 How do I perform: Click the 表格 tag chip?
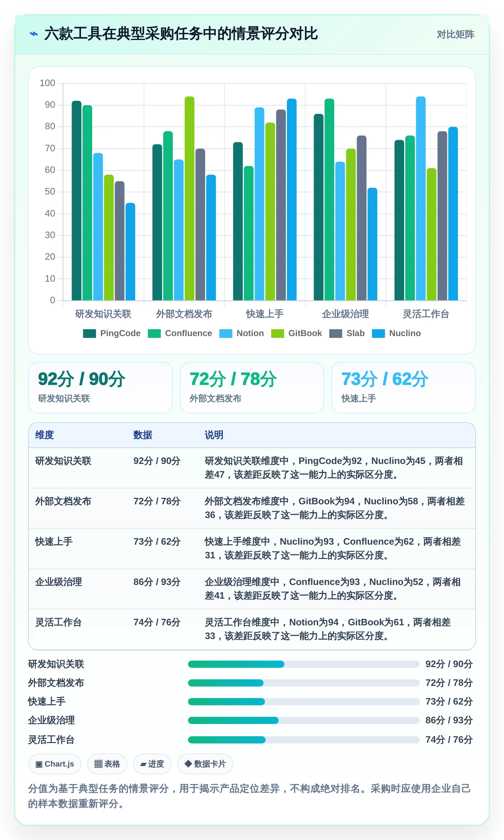point(107,764)
